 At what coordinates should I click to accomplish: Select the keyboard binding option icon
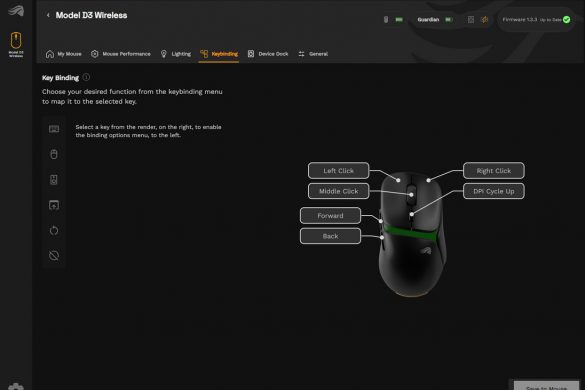pos(54,129)
